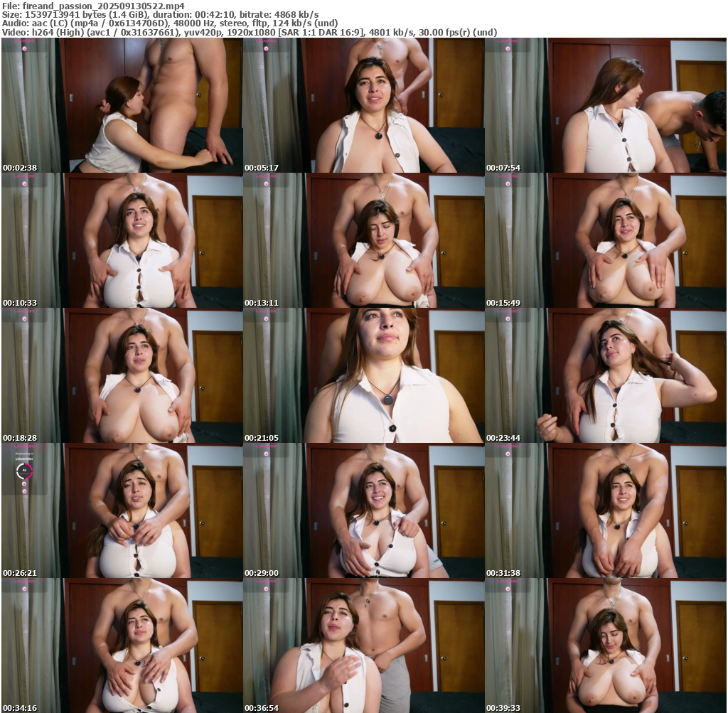Viewport: 728px width, 713px height.
Task: Open the thumbnail stamped 00:02:38
Action: (x=122, y=105)
